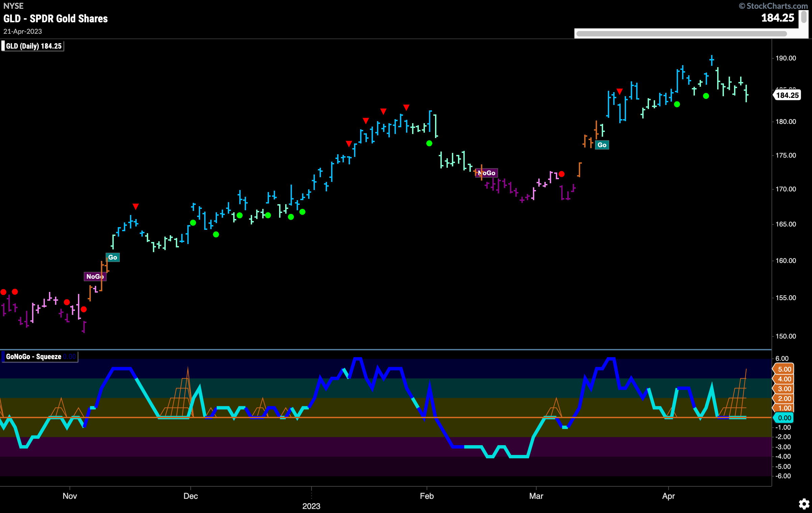812x513 pixels.
Task: Click the large 184.25 price in header
Action: (x=778, y=18)
